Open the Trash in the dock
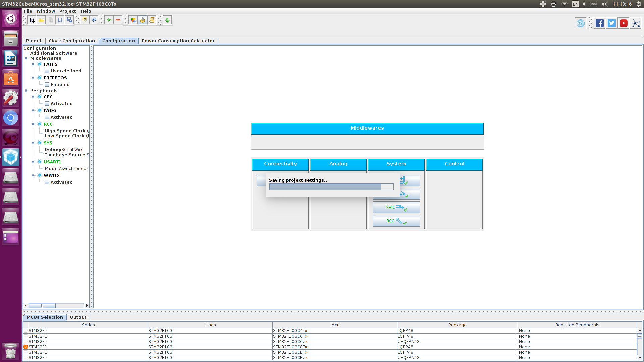 11,351
